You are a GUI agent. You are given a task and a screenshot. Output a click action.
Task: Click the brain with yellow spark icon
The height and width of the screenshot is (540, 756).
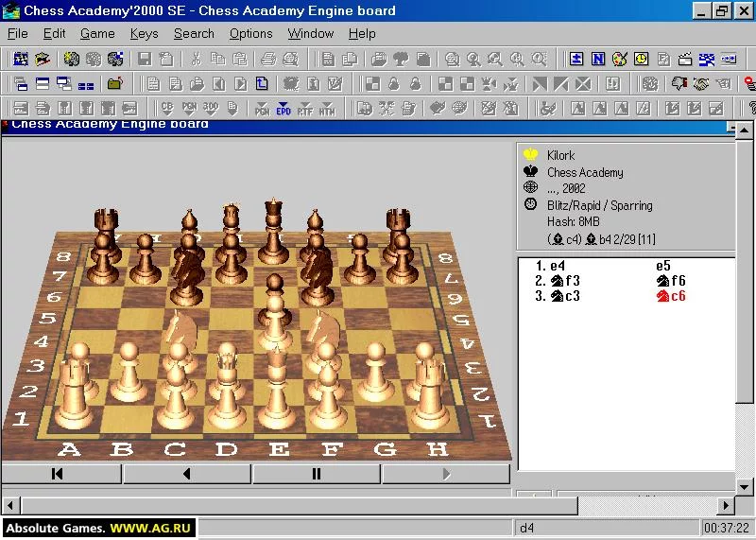[72, 59]
